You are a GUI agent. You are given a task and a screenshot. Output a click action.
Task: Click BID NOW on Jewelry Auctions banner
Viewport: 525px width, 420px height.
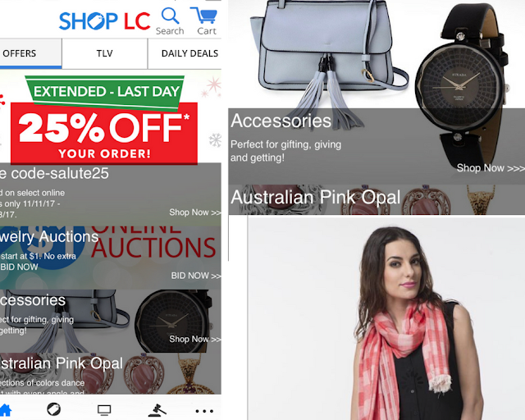[196, 276]
